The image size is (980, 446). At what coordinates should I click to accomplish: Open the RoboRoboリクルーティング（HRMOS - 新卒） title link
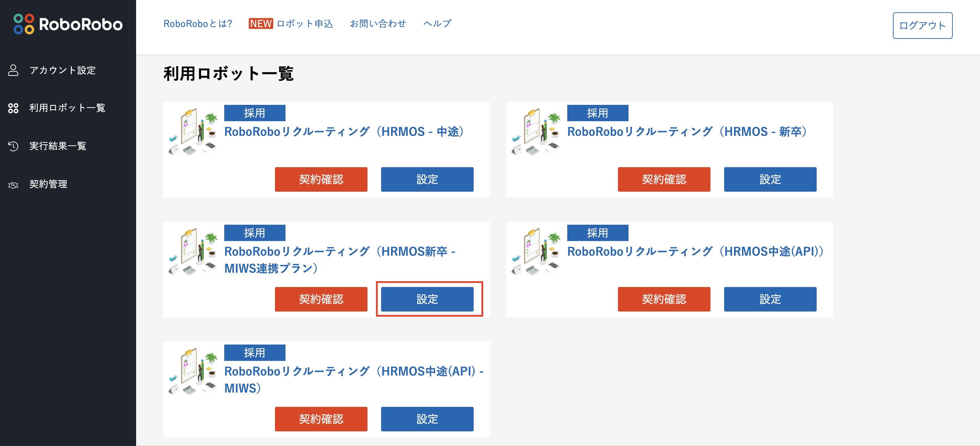686,132
